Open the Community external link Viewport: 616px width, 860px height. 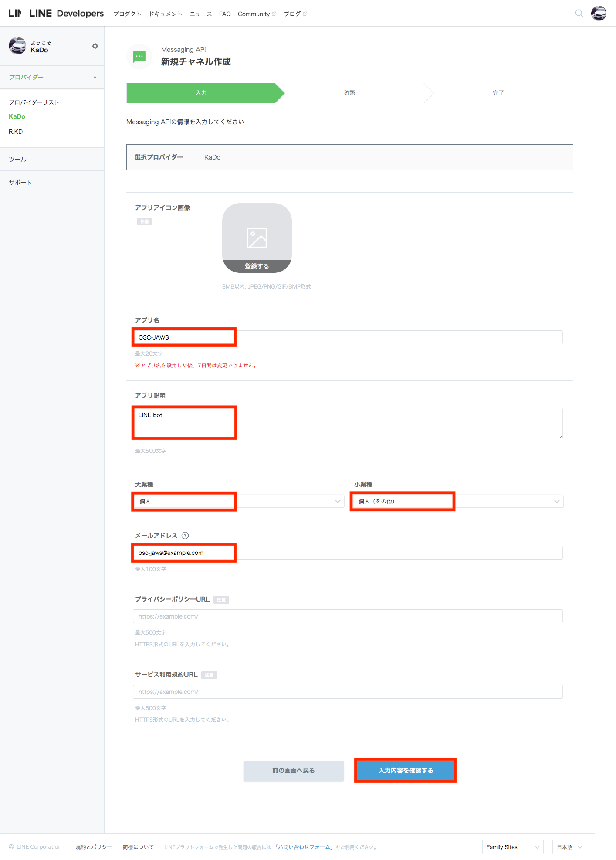coord(257,14)
